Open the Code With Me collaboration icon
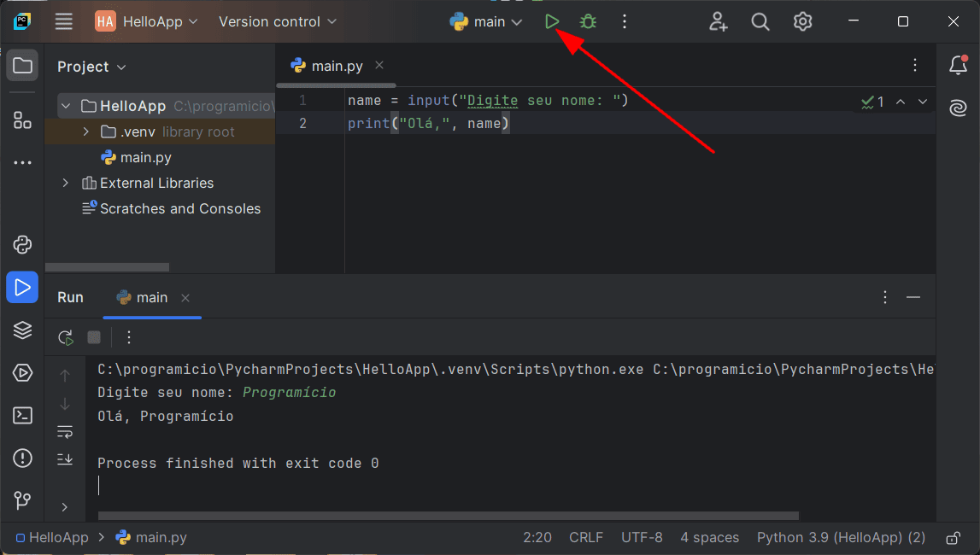The image size is (980, 555). [x=718, y=22]
